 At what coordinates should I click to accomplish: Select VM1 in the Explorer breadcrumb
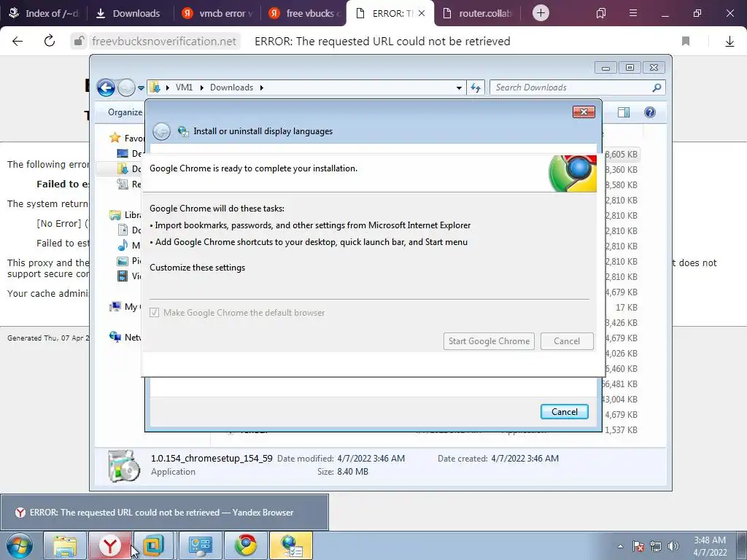[184, 87]
